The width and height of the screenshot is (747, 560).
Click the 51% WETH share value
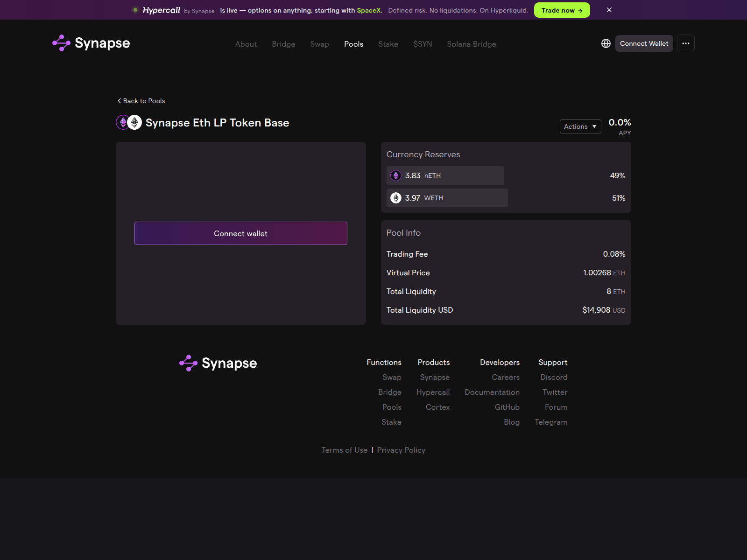coord(619,198)
